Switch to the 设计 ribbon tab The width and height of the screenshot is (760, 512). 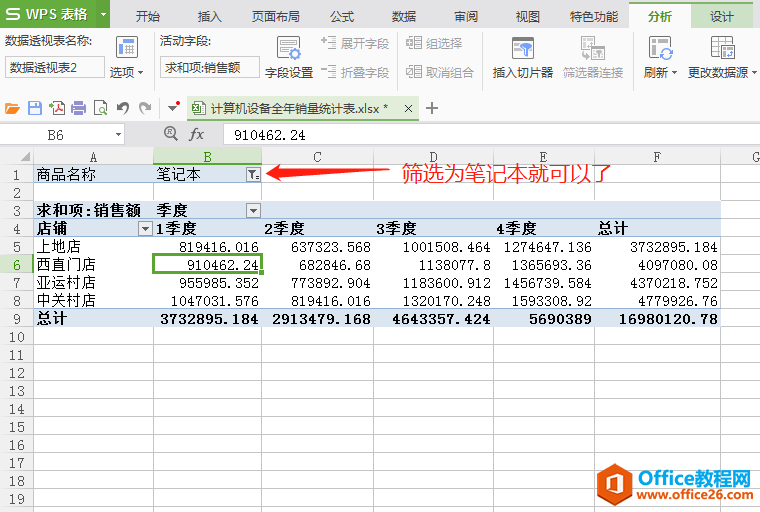[722, 16]
